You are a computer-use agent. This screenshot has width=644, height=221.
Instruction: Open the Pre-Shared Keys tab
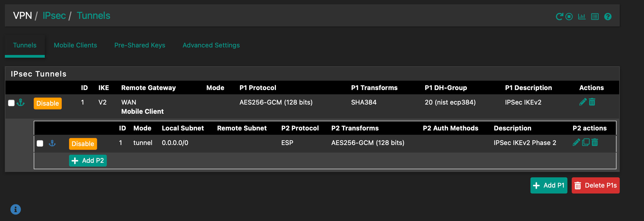140,45
